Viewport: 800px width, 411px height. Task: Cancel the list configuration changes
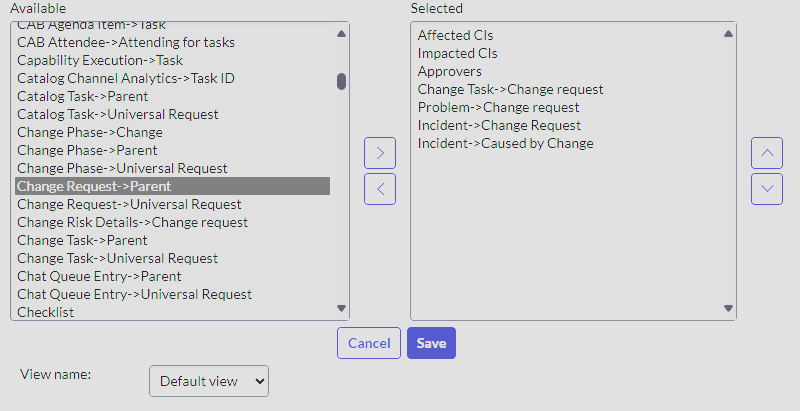[x=369, y=343]
